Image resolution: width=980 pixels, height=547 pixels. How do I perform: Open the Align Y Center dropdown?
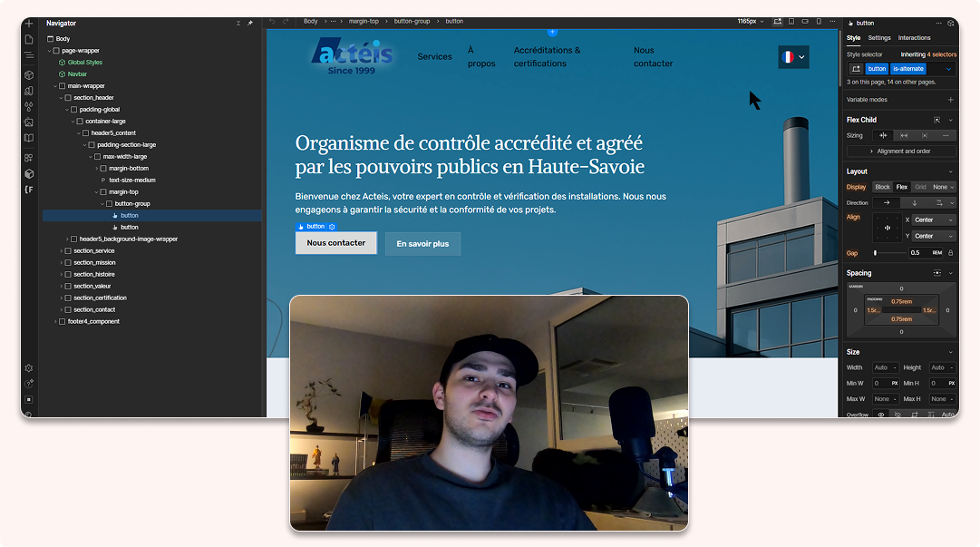933,236
